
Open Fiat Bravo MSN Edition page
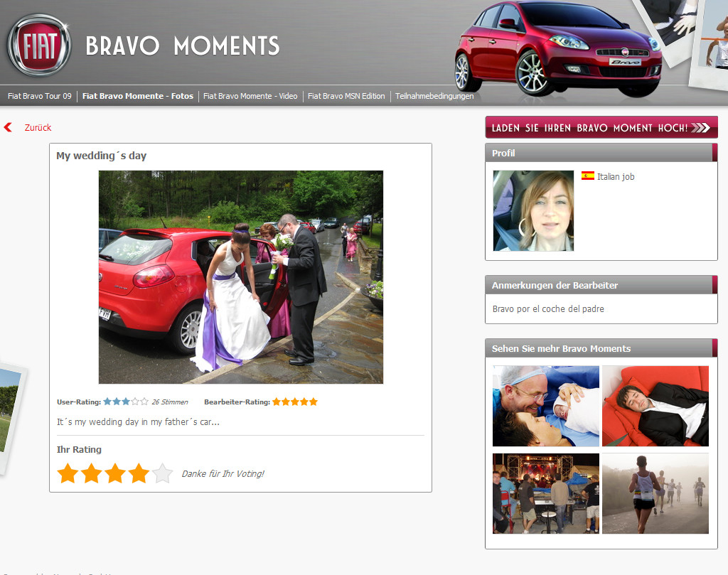346,96
